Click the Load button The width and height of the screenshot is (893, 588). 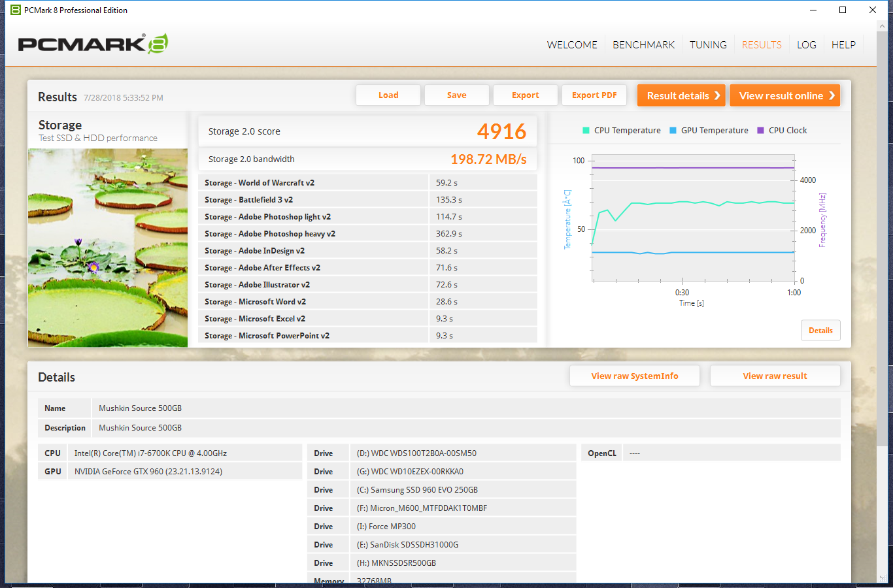point(388,95)
